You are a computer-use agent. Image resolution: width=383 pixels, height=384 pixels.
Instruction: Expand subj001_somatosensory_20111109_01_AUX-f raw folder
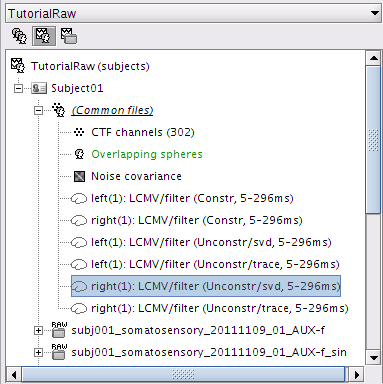click(38, 330)
